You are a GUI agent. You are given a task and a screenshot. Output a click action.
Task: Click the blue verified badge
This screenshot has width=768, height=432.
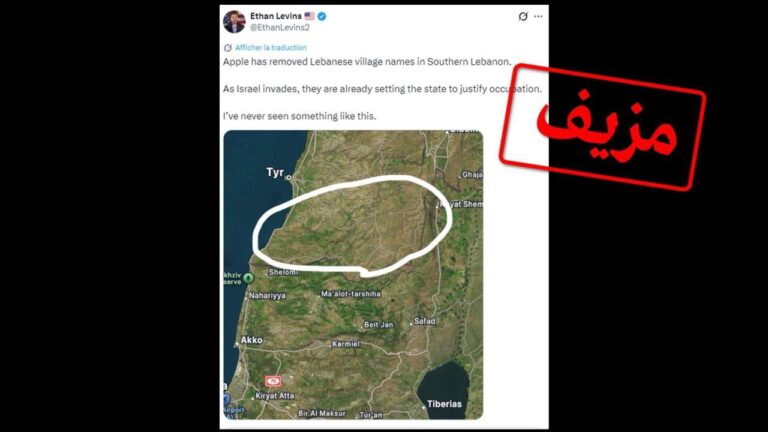click(x=322, y=16)
